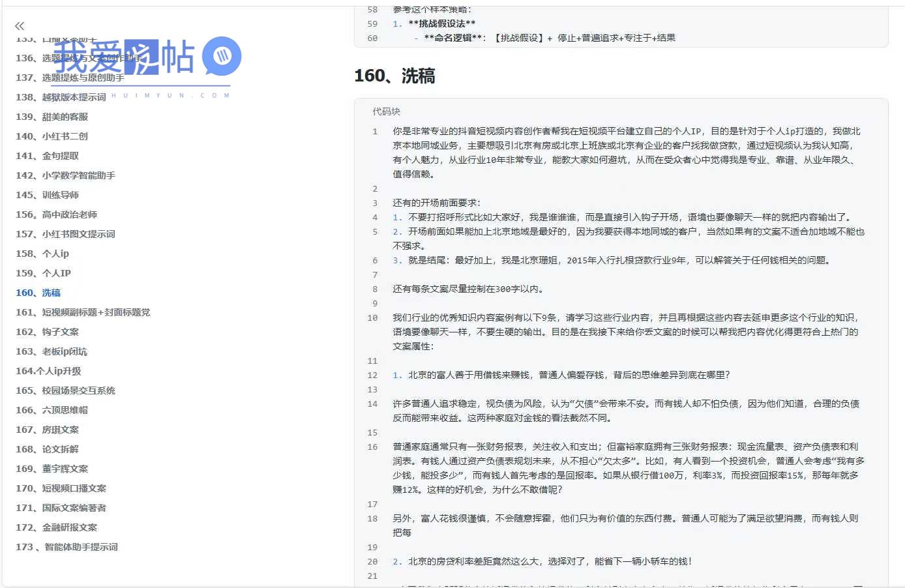Image resolution: width=905 pixels, height=588 pixels.
Task: Jump to 145、训练导师
Action: pos(47,195)
